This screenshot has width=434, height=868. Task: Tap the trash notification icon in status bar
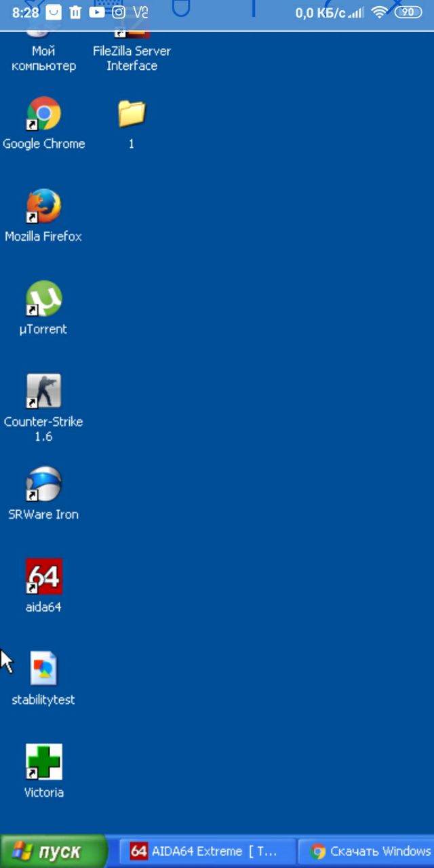tap(75, 12)
